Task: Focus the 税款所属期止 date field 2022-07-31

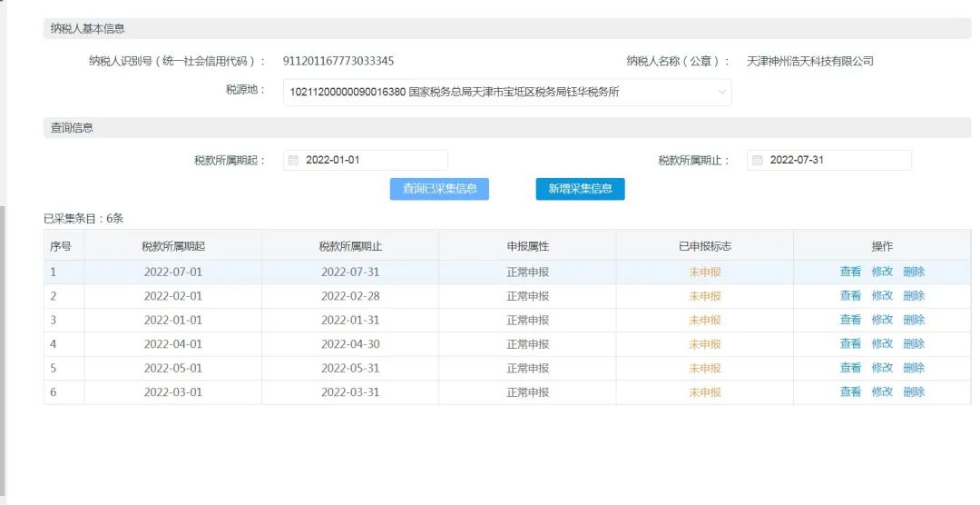Action: [829, 160]
